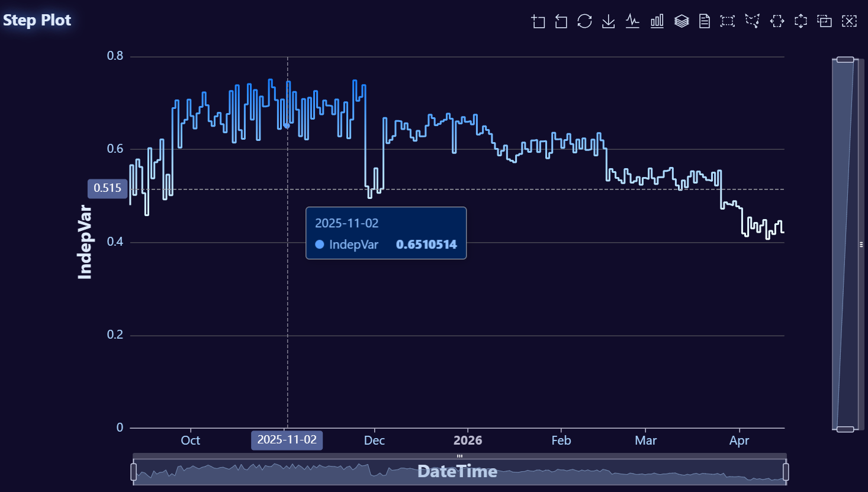Image resolution: width=868 pixels, height=492 pixels.
Task: Click the Step Plot chart title
Action: tap(37, 20)
